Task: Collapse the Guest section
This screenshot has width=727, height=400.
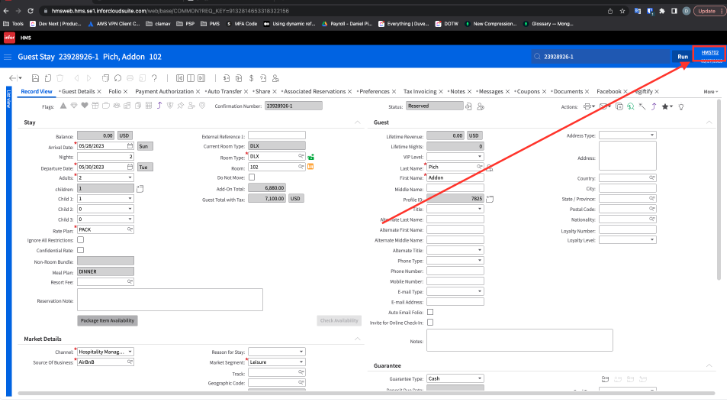Action: (x=709, y=122)
